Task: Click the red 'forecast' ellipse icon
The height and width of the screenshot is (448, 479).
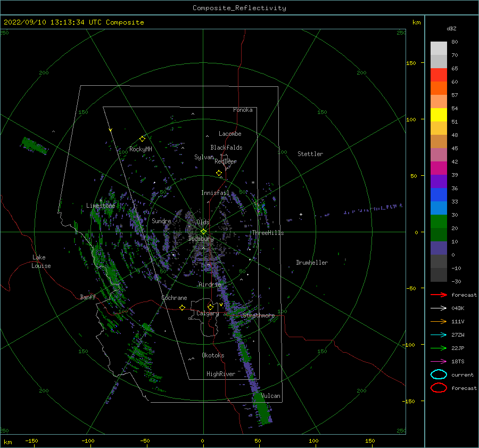Action: [x=439, y=388]
